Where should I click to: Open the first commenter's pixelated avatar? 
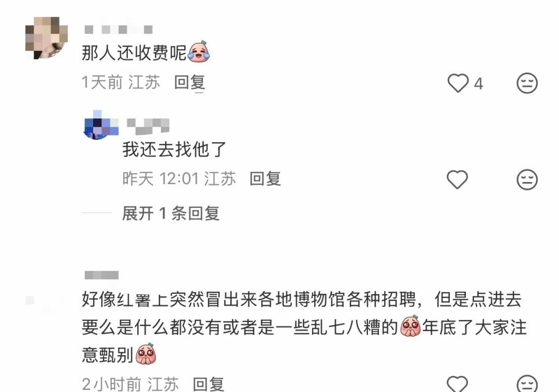click(47, 38)
